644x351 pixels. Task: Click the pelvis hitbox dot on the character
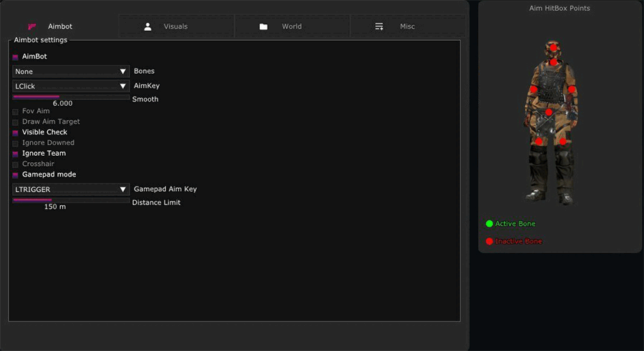pos(549,112)
